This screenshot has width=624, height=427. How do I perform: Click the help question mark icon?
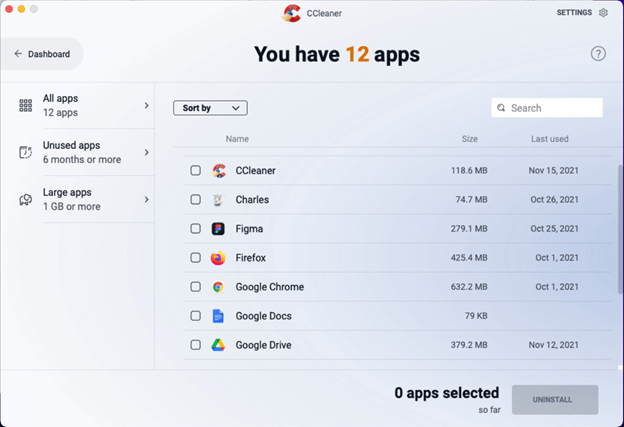point(598,53)
